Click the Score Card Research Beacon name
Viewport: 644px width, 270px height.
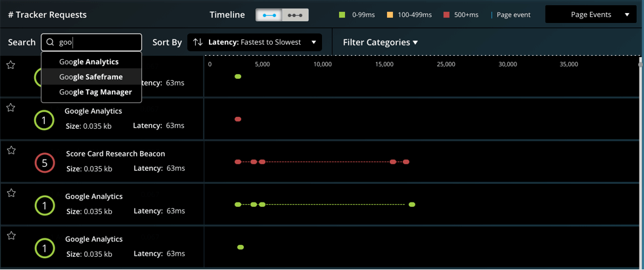click(116, 154)
